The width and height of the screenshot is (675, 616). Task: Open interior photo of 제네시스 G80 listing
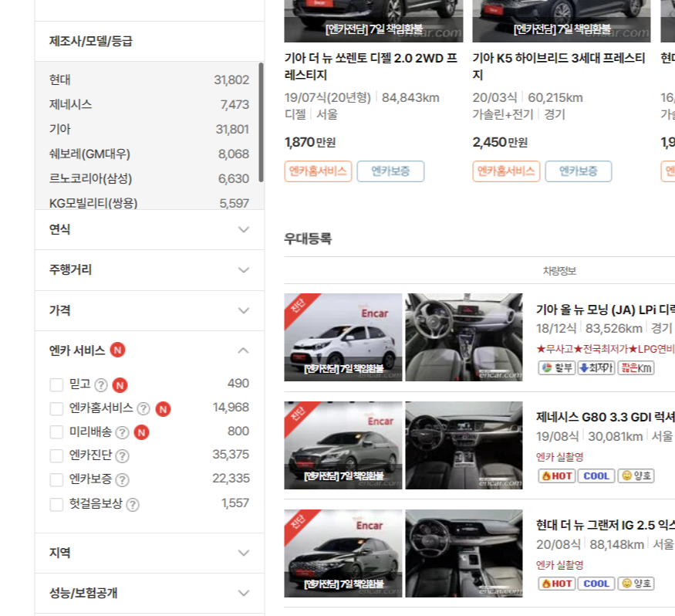point(464,445)
